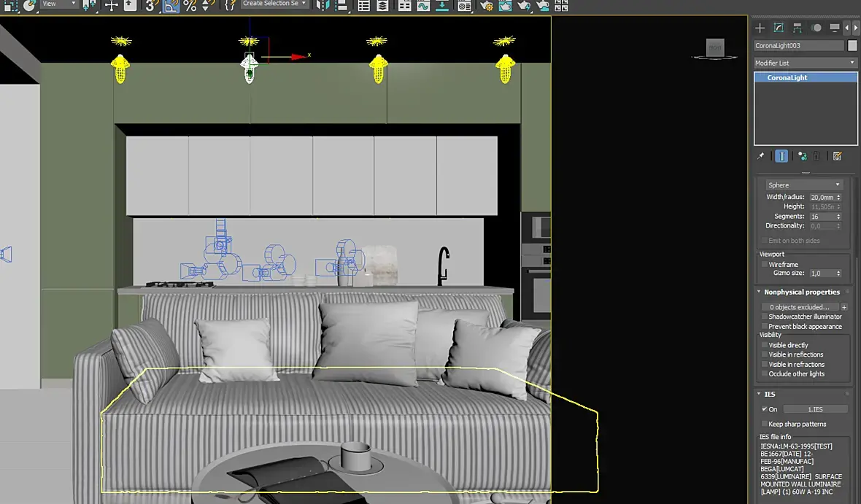This screenshot has height=504, width=861.
Task: Open the Hierarchy tab in command panel
Action: 798,28
